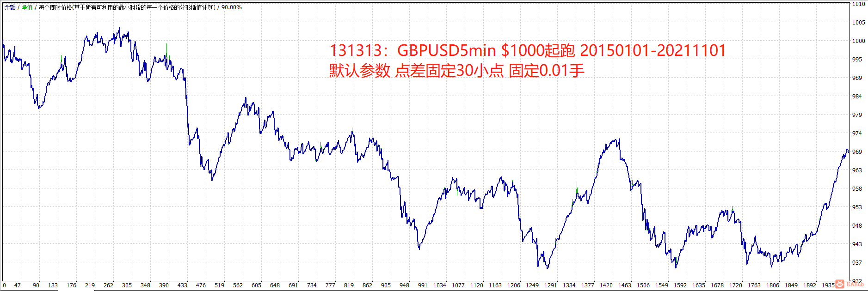Select the 1034 horizontal axis label
868x291 pixels.
440,285
